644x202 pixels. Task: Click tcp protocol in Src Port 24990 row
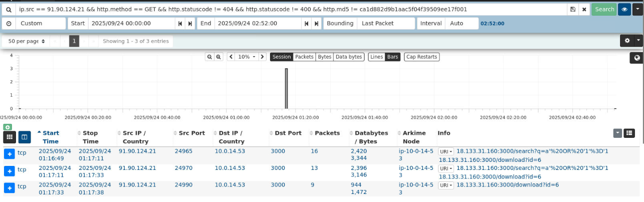tap(22, 186)
